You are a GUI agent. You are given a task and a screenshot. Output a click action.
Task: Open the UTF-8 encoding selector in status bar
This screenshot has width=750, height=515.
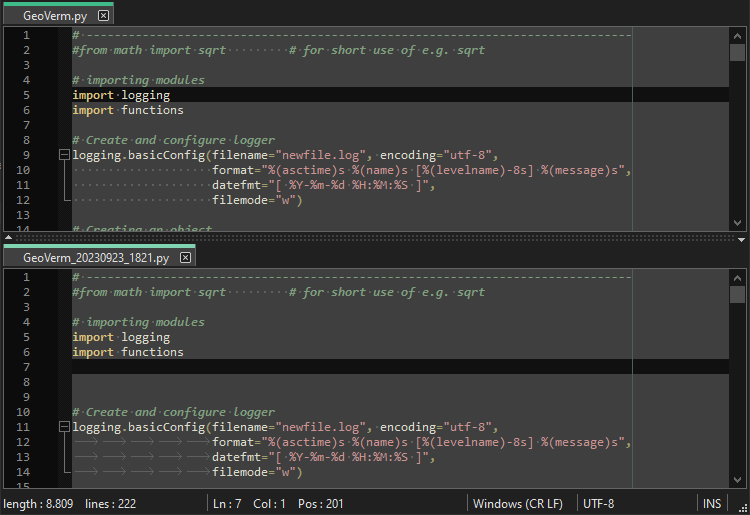(x=599, y=503)
